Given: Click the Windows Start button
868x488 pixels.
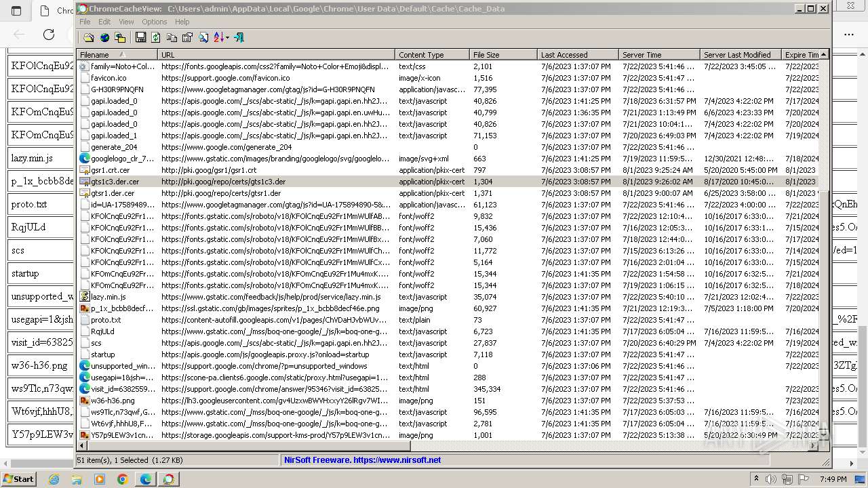Looking at the screenshot, I should click(x=18, y=479).
